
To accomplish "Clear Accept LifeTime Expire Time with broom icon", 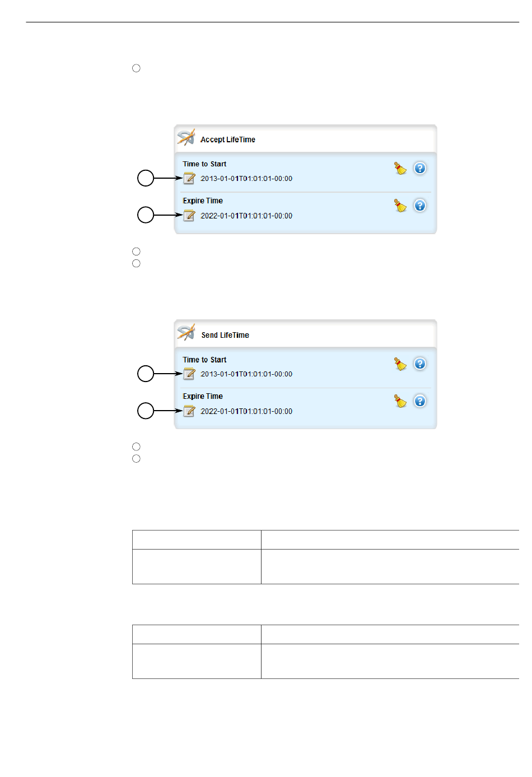I will coord(400,205).
